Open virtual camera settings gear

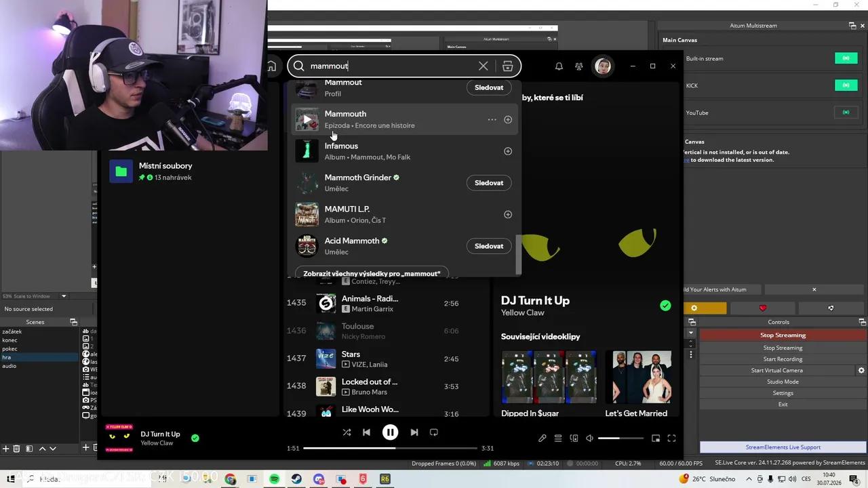click(x=861, y=371)
